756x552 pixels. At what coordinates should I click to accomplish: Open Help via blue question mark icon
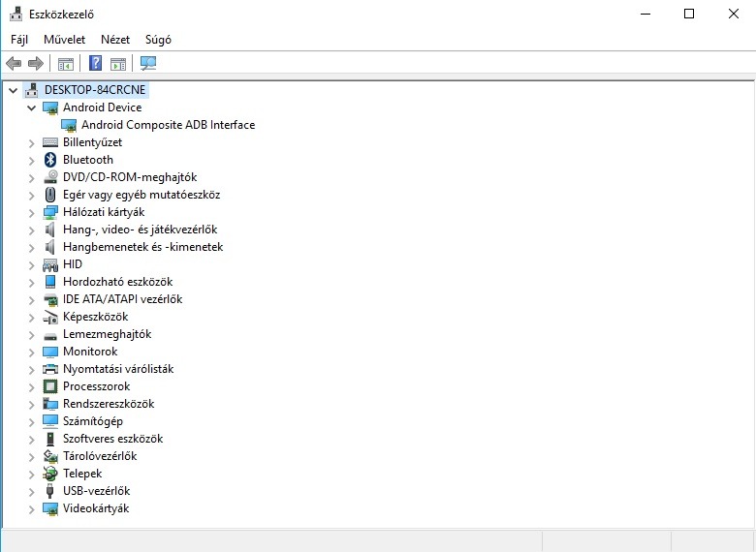click(x=95, y=63)
